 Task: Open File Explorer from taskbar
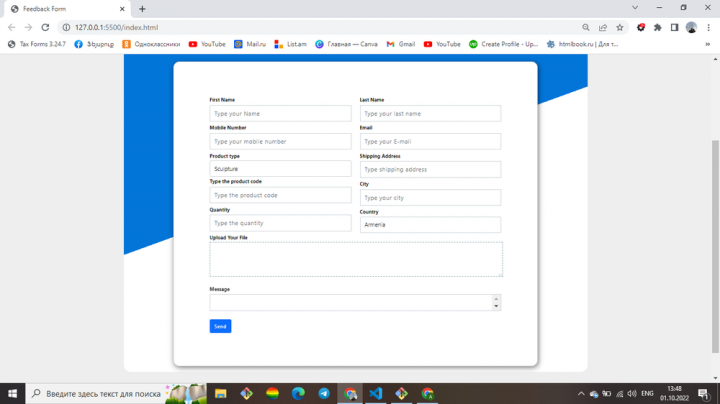tap(221, 393)
